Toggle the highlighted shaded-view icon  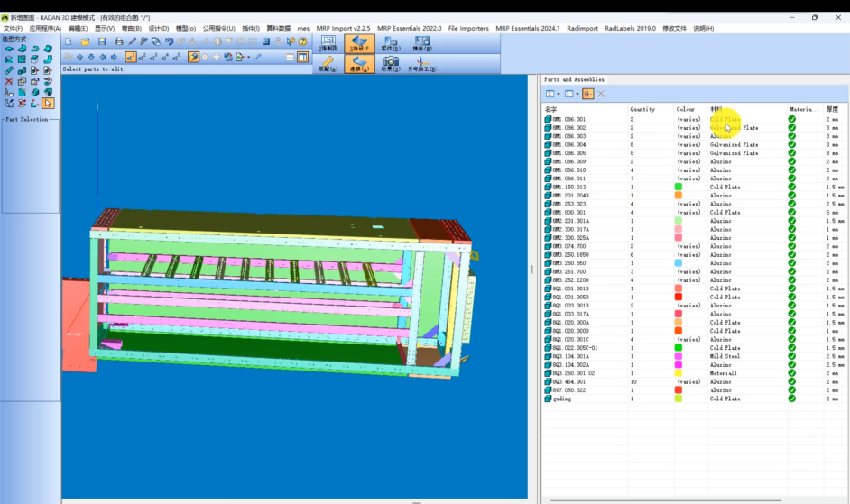[193, 57]
